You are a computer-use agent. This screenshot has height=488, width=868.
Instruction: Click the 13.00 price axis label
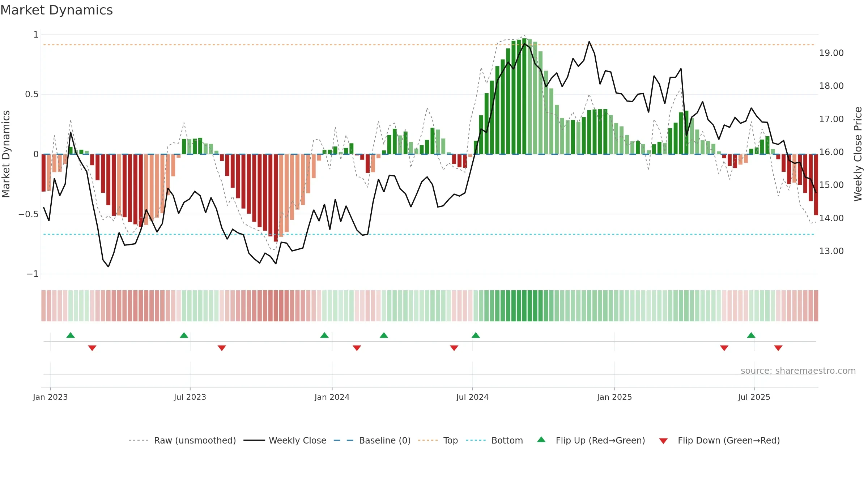pos(831,251)
